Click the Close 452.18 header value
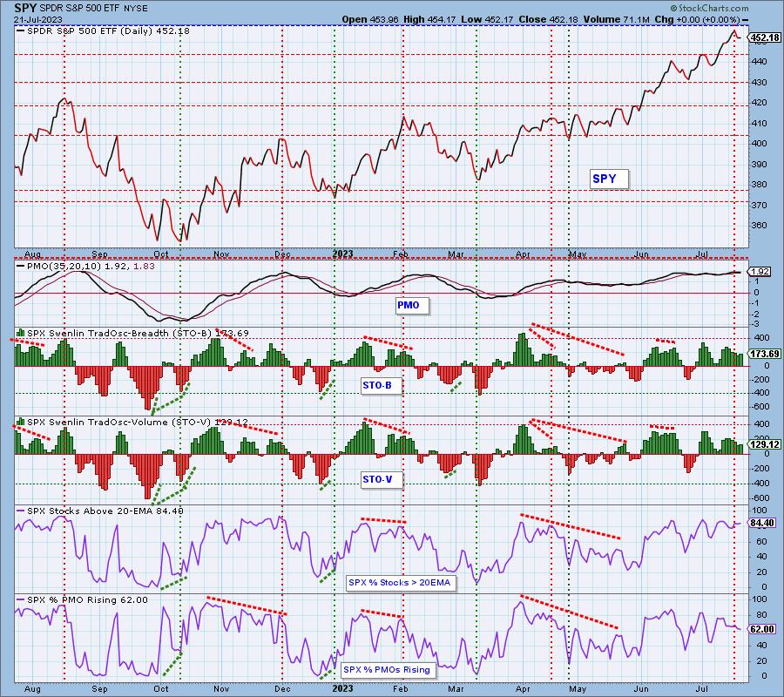This screenshot has width=784, height=697. click(548, 19)
